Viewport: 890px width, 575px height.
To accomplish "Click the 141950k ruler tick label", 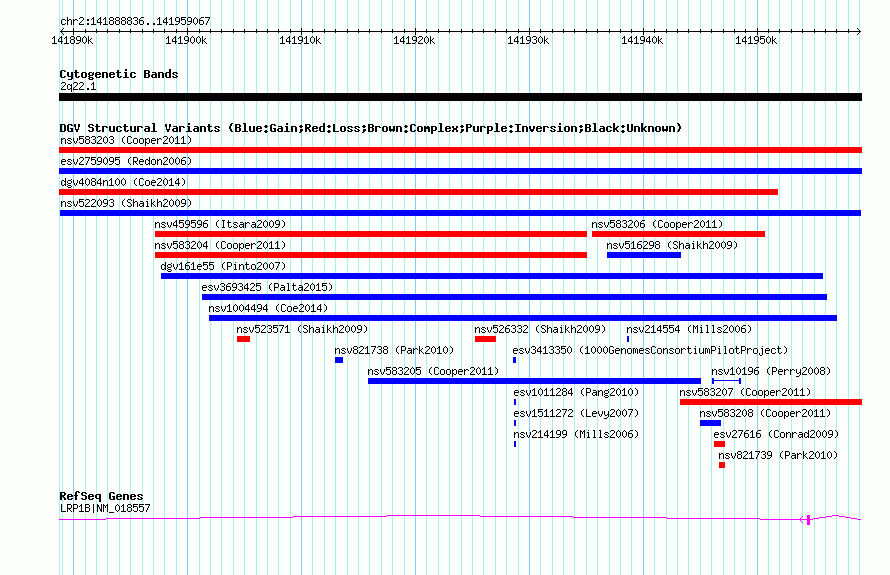I will coord(756,40).
